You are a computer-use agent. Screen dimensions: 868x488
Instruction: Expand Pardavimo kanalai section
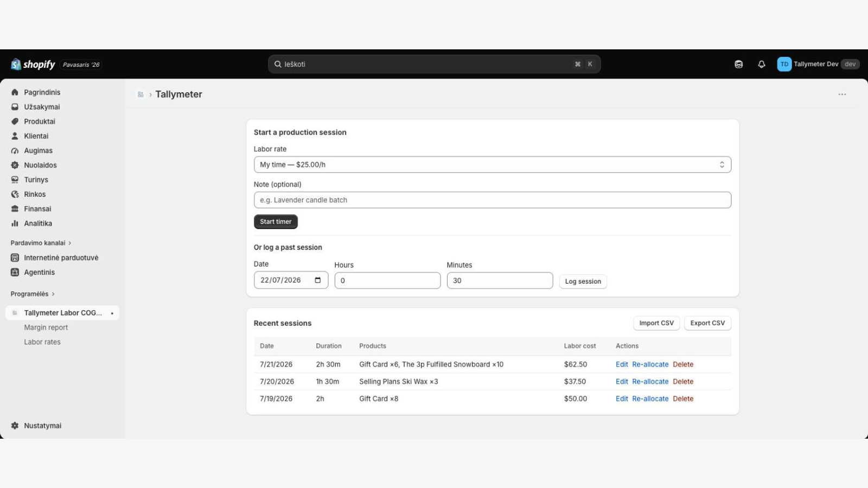(41, 243)
